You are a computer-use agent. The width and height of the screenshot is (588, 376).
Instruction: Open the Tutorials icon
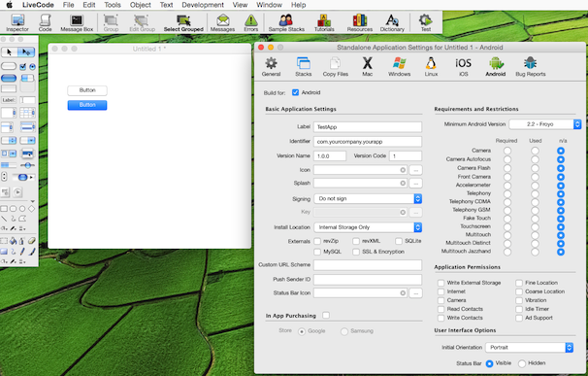(x=324, y=22)
